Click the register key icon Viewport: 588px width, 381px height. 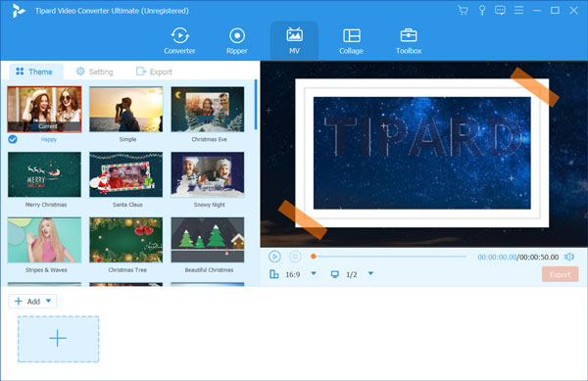[482, 10]
